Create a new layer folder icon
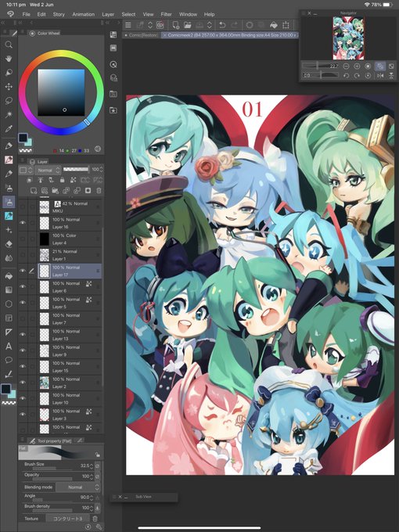 coord(56,191)
